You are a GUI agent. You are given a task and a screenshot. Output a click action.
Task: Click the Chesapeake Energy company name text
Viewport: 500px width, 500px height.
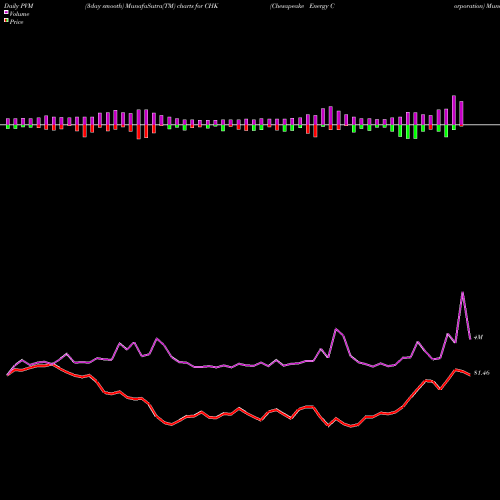(x=302, y=6)
